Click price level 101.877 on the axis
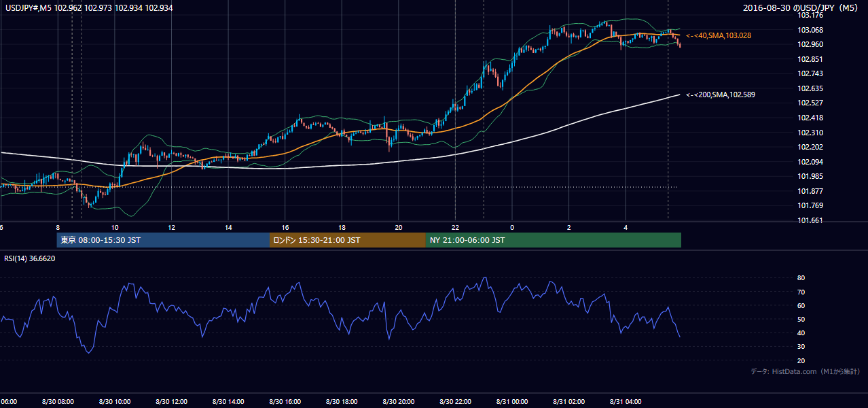Screen dimensions: 868x408 (810, 192)
